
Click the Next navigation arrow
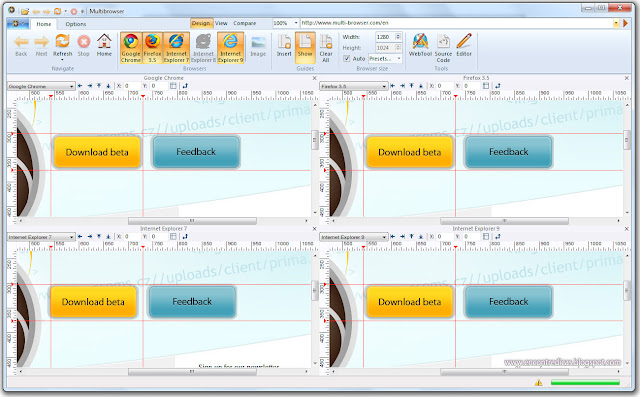[x=41, y=45]
